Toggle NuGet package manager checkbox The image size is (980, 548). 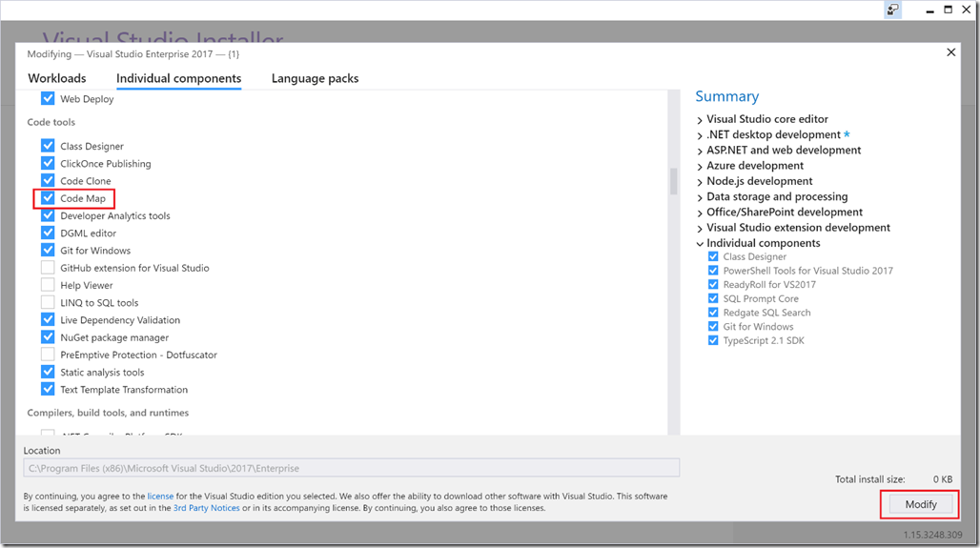pyautogui.click(x=48, y=336)
